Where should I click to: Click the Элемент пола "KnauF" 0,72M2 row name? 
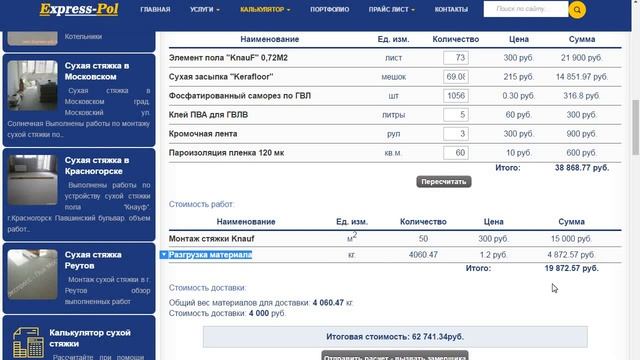(x=228, y=58)
